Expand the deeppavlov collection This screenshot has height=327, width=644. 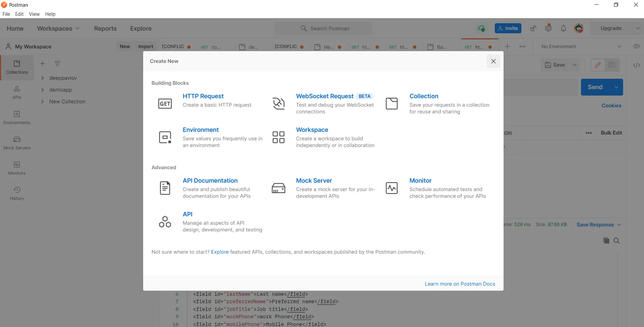(x=42, y=78)
